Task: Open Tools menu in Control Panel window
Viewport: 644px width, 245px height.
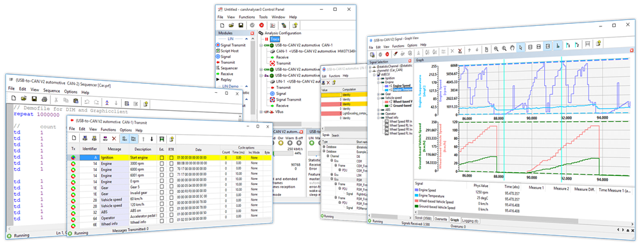Action: click(263, 17)
